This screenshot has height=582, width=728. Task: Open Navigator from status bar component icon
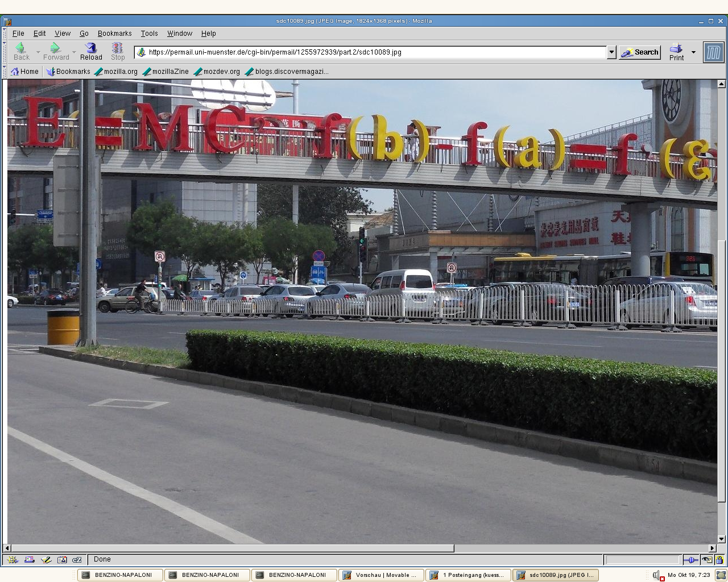point(13,560)
